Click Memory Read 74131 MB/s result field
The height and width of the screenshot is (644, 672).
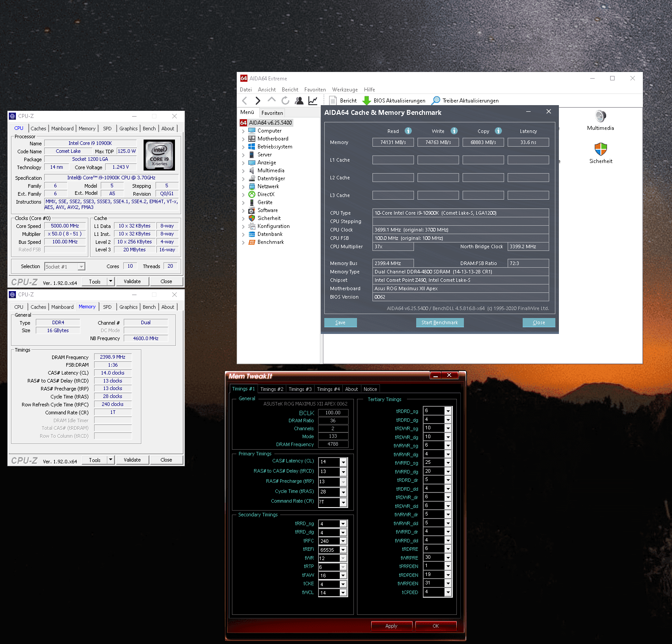click(393, 142)
